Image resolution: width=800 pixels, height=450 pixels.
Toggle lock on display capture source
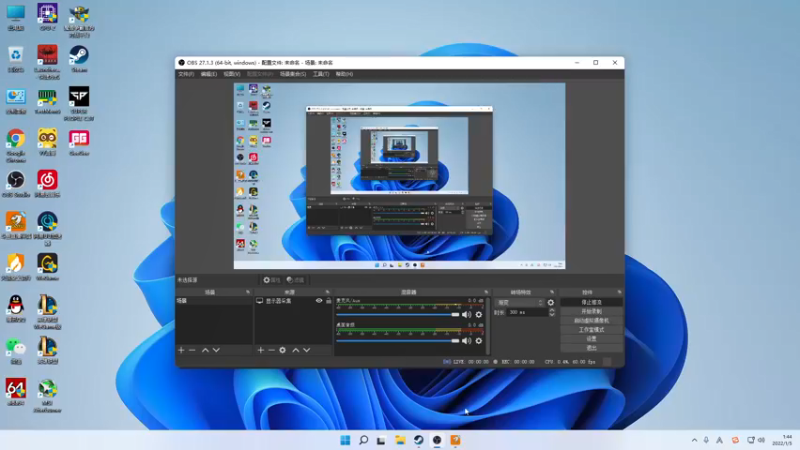coord(328,301)
